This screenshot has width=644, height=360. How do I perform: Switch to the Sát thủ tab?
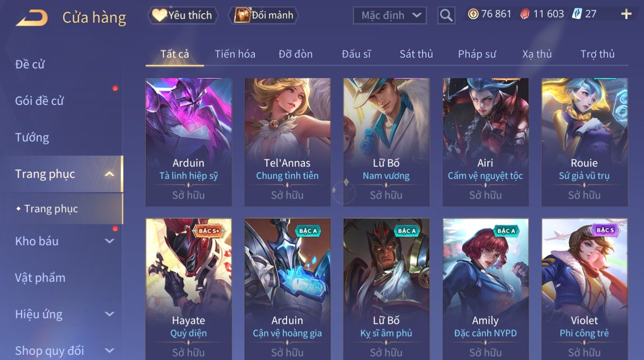pyautogui.click(x=416, y=54)
